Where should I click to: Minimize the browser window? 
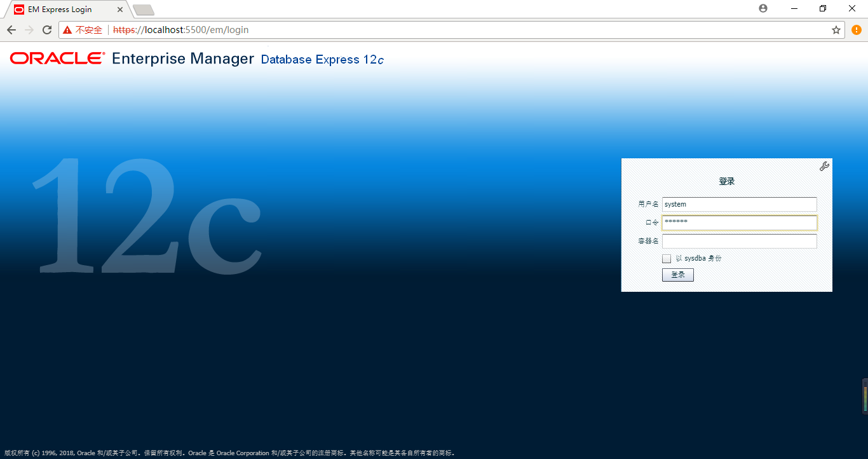(x=794, y=8)
